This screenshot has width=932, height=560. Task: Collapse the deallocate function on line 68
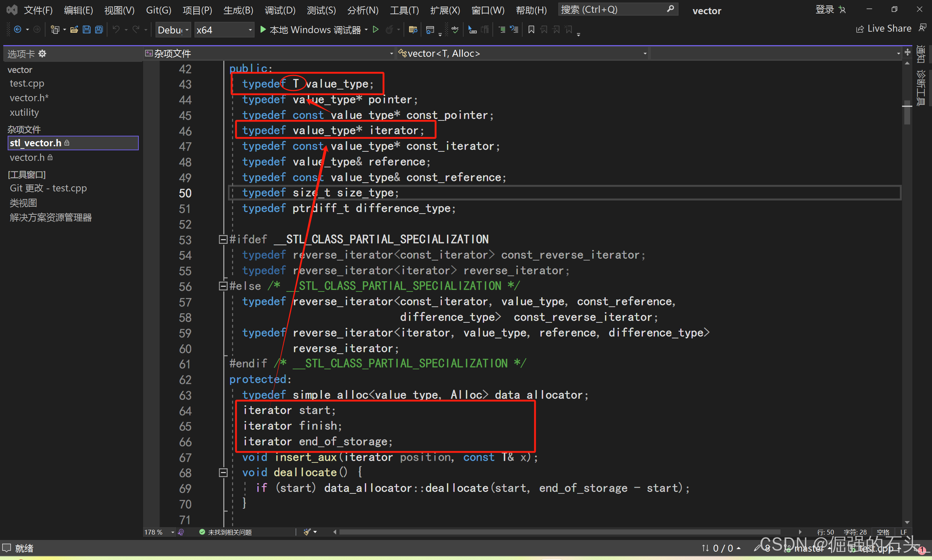click(223, 472)
